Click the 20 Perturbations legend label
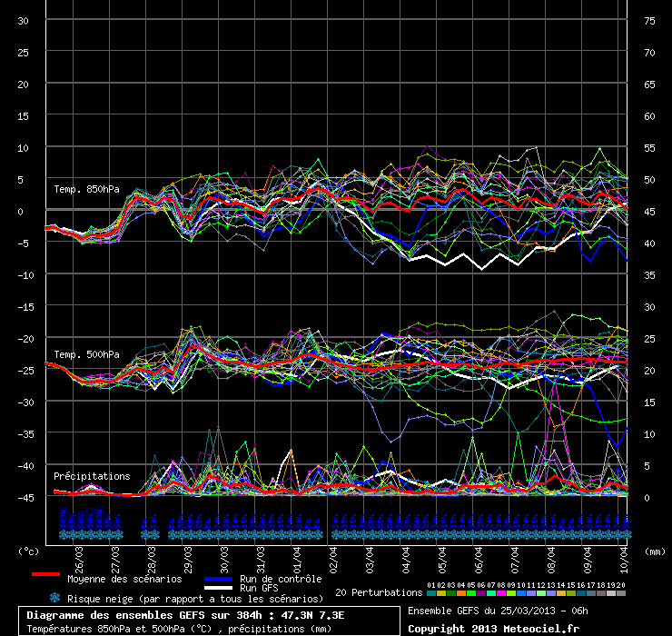Viewport: 672px width, 636px height. click(x=378, y=592)
